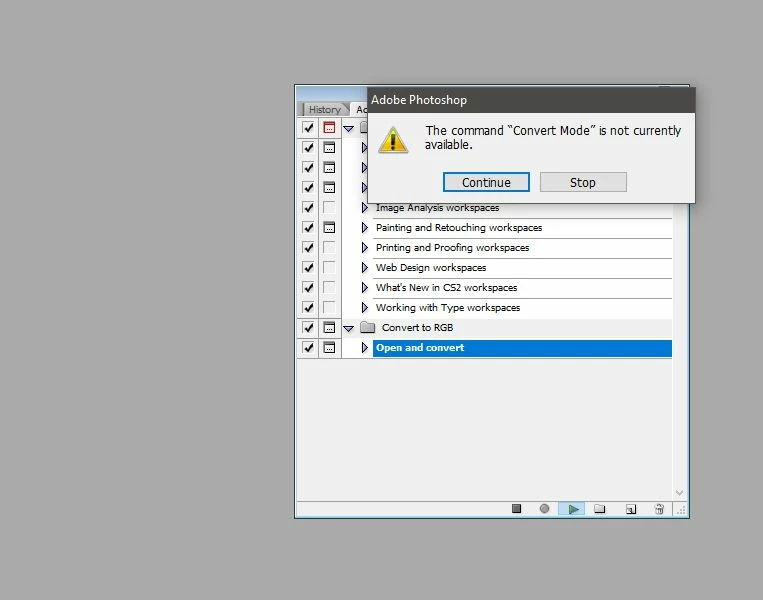
Task: Select the Image Analysis workspaces row
Action: [x=522, y=207]
